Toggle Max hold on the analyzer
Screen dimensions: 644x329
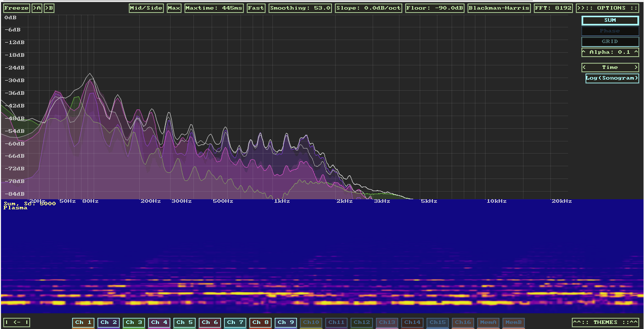[173, 8]
